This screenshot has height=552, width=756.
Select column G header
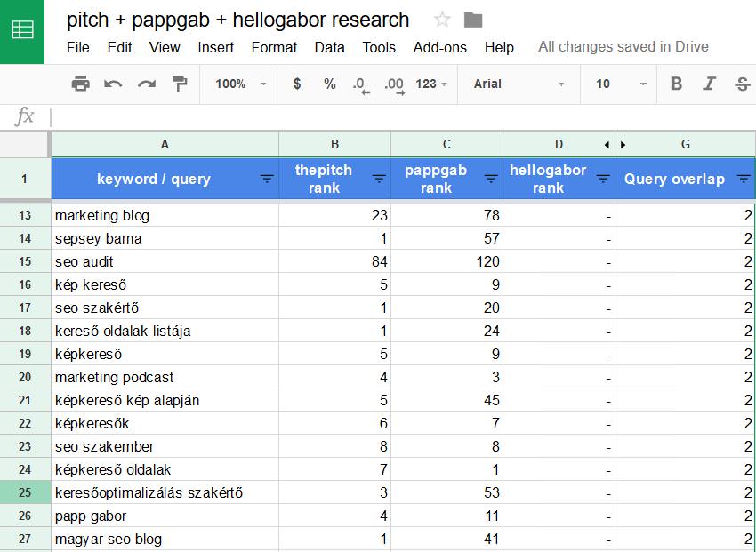(x=685, y=145)
